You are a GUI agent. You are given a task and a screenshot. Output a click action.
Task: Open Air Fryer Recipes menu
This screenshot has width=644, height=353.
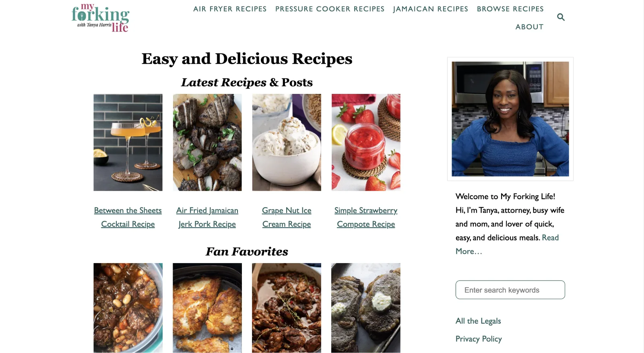[230, 9]
